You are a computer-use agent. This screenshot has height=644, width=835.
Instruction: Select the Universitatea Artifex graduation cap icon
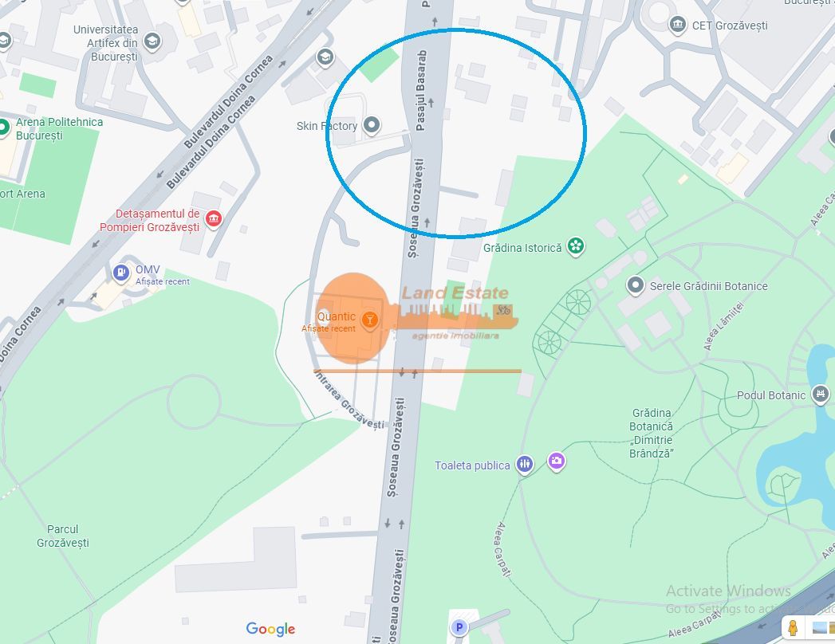(x=152, y=41)
